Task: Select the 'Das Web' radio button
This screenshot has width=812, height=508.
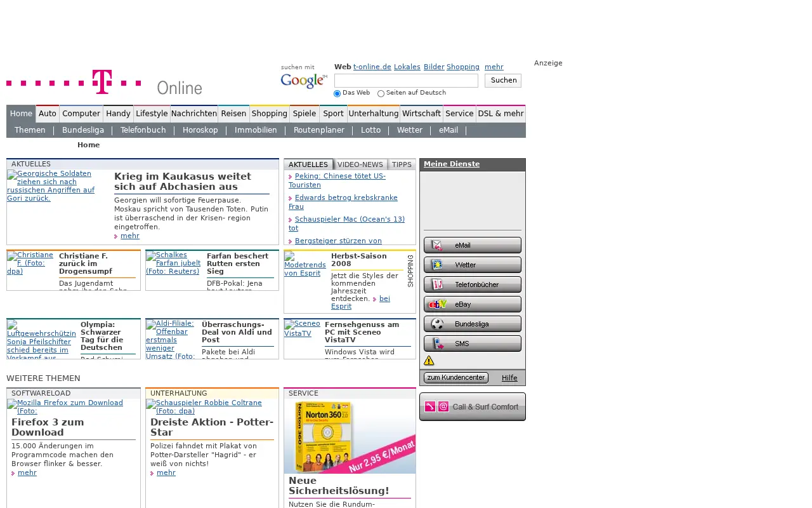Action: tap(337, 94)
